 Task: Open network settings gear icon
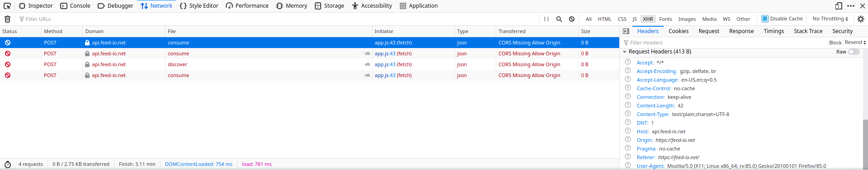click(861, 19)
